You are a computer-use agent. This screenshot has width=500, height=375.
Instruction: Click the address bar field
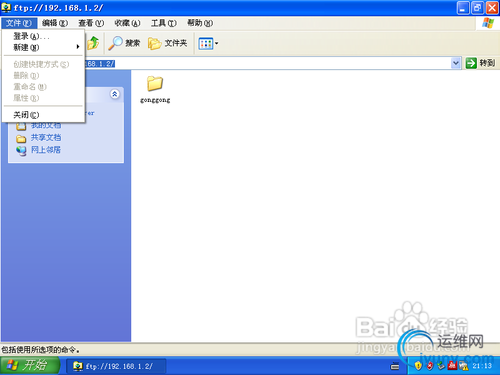coord(267,63)
